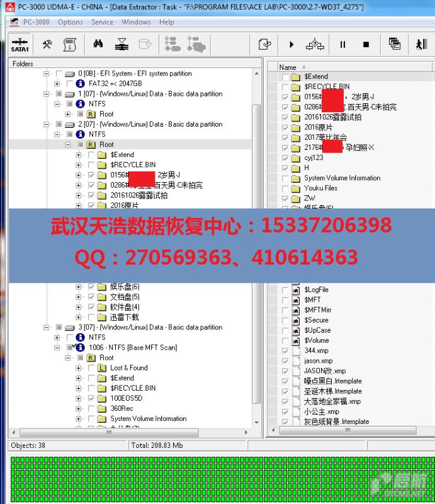Screen dimensions: 435x504
Task: Toggle checkbox for 100EOS5D folder in tree
Action: [92, 398]
